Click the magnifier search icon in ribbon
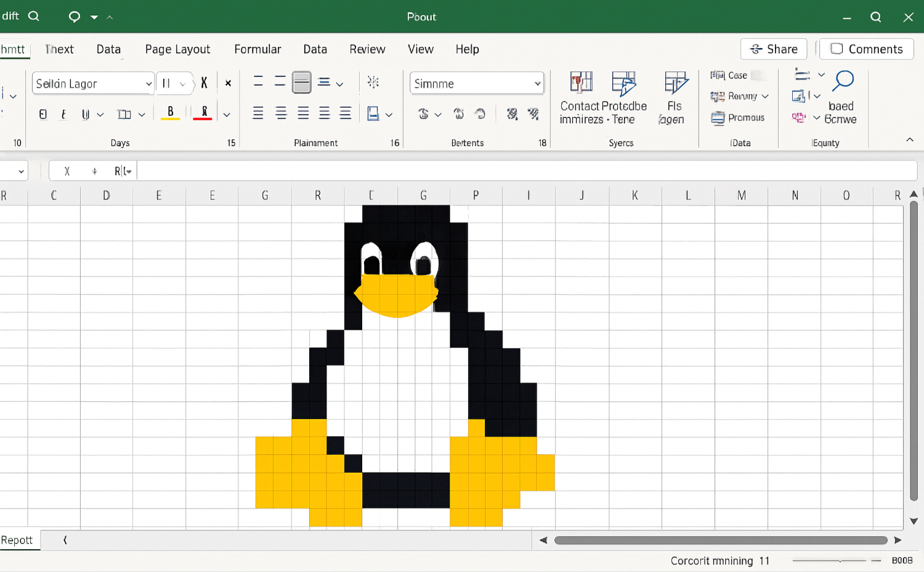924x572 pixels. 843,81
